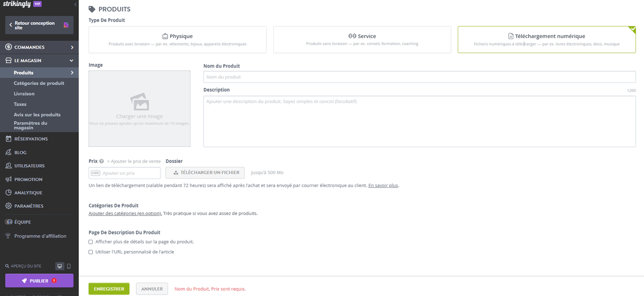Screen dimensions: 644x296
Task: Click the Utilisateurs people icon
Action: click(9, 166)
